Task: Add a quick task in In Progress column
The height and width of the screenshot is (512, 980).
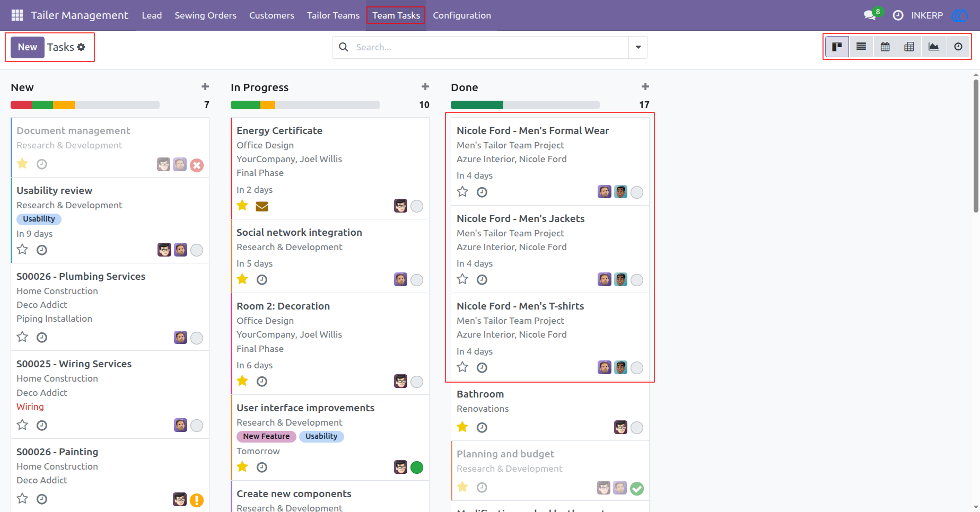Action: click(x=425, y=86)
